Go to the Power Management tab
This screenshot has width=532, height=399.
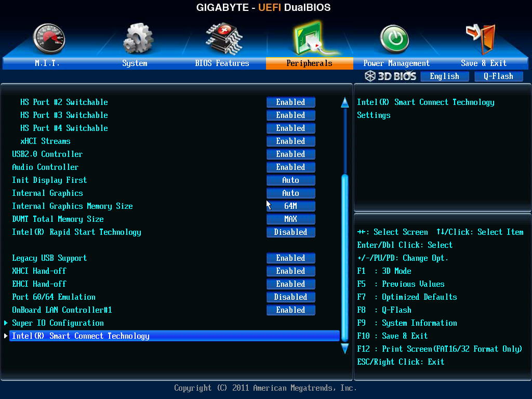coord(396,63)
